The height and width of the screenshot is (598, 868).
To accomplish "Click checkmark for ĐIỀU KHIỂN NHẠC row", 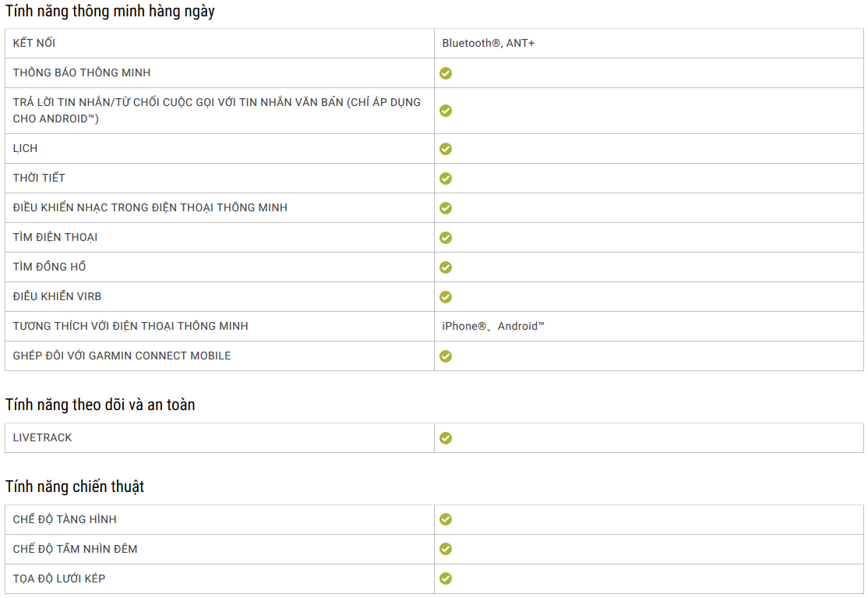I will pyautogui.click(x=446, y=208).
